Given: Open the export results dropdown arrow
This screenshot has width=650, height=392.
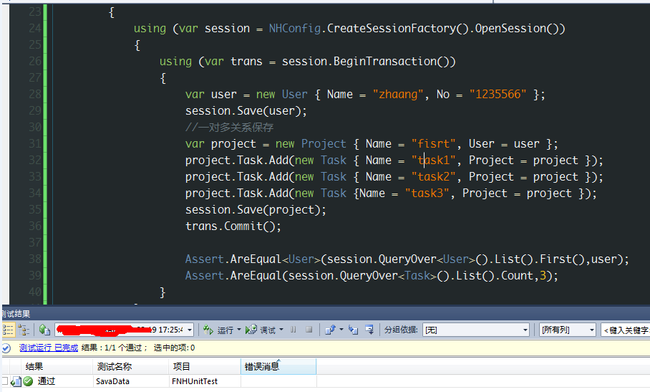Looking at the screenshot, I should click(341, 330).
